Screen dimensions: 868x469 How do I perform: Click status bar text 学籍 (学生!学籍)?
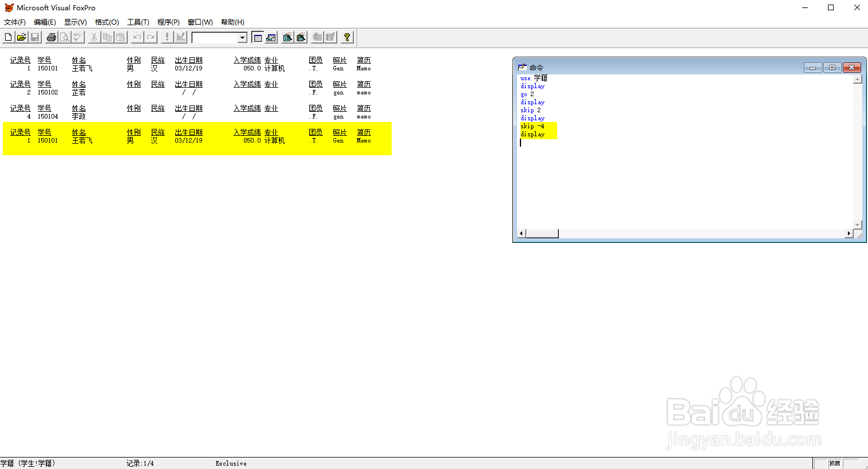[28, 463]
